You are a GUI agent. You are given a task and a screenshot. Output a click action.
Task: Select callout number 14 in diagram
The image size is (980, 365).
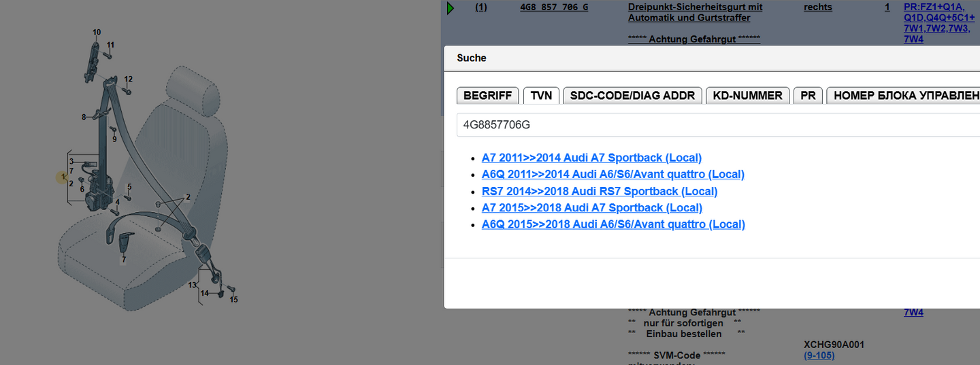tap(205, 293)
